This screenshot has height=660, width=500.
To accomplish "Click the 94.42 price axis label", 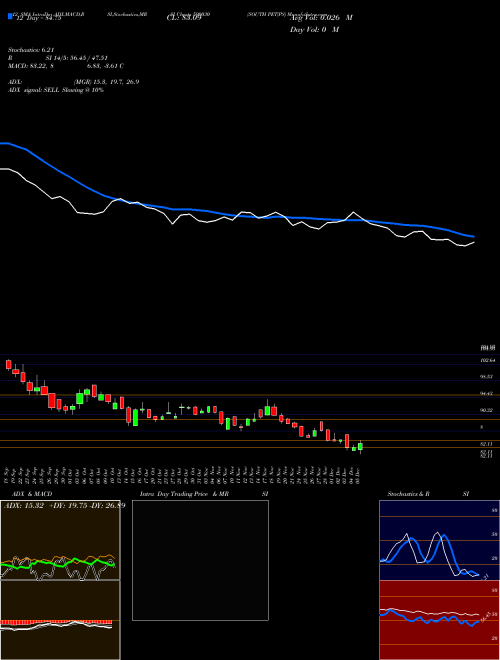I will (x=488, y=394).
